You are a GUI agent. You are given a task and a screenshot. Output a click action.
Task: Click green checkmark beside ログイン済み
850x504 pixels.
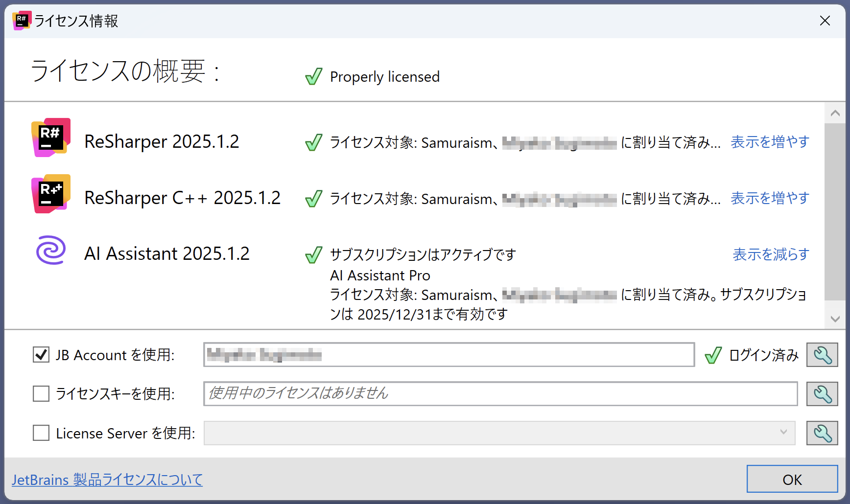[713, 355]
